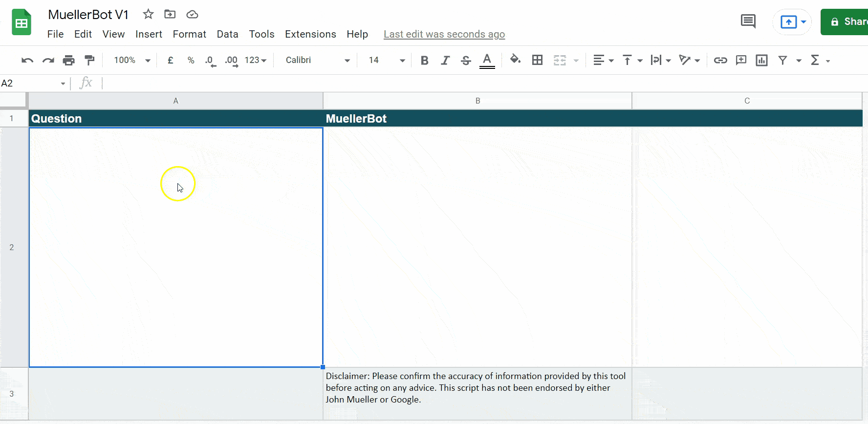868x424 pixels.
Task: Open 'Last edit was seconds ago' link
Action: click(x=444, y=34)
